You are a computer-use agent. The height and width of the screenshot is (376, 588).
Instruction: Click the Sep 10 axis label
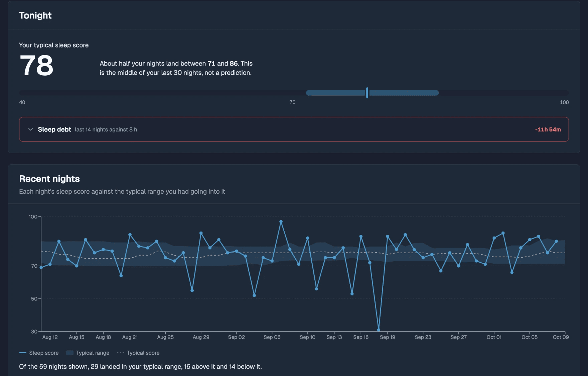pos(307,337)
